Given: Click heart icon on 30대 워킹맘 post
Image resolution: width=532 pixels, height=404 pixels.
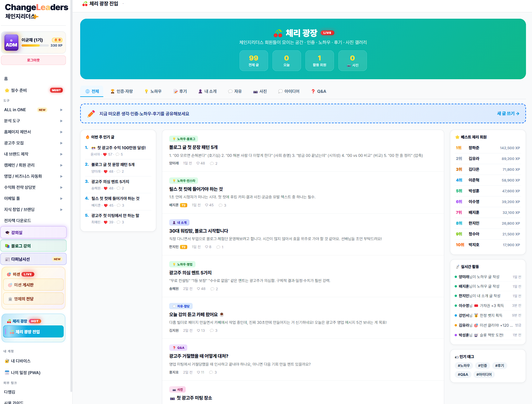Looking at the screenshot, I should (207, 247).
